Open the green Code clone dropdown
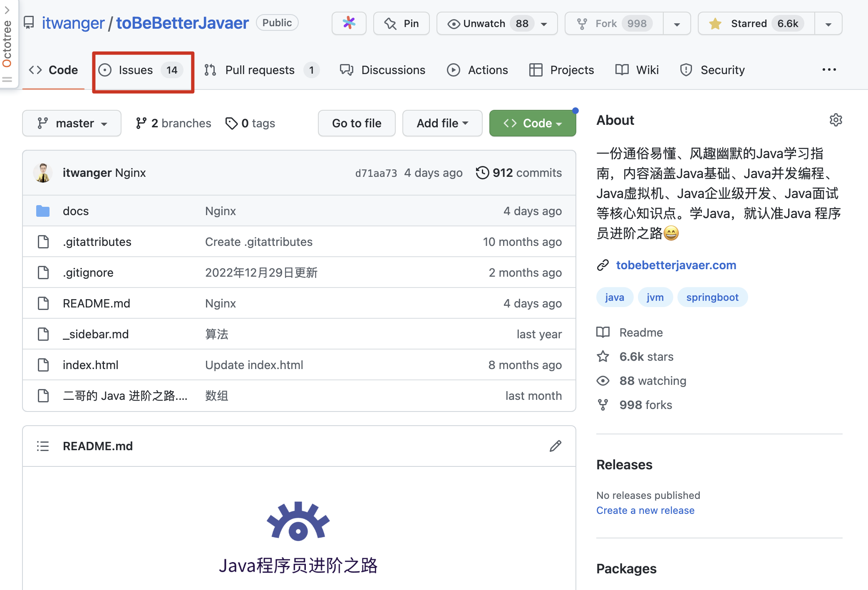 point(533,123)
